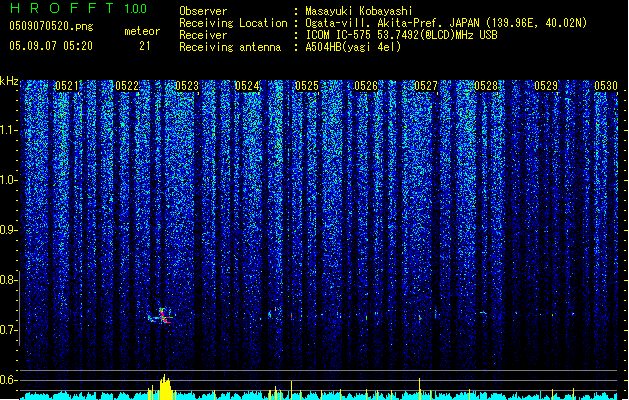Click the 0527 time marker

[x=426, y=86]
